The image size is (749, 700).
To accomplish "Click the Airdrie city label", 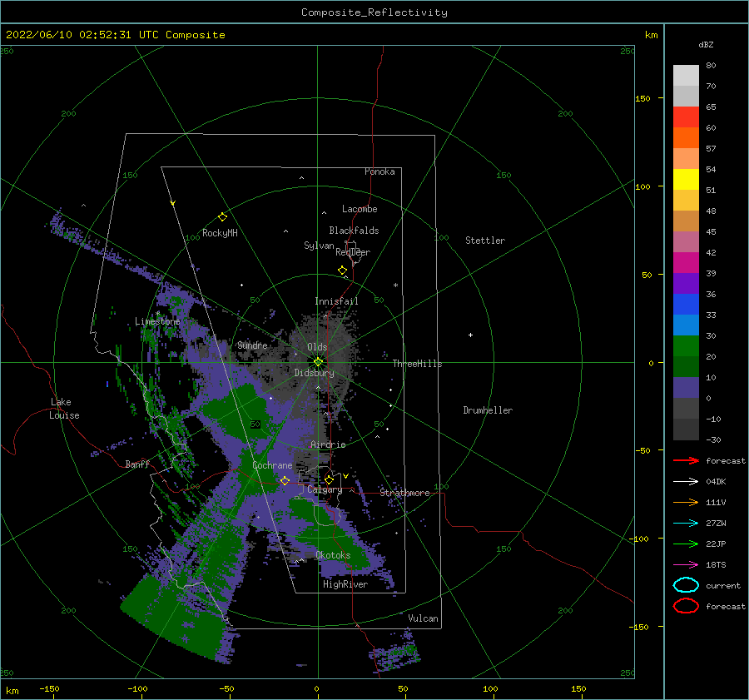I will click(x=328, y=444).
